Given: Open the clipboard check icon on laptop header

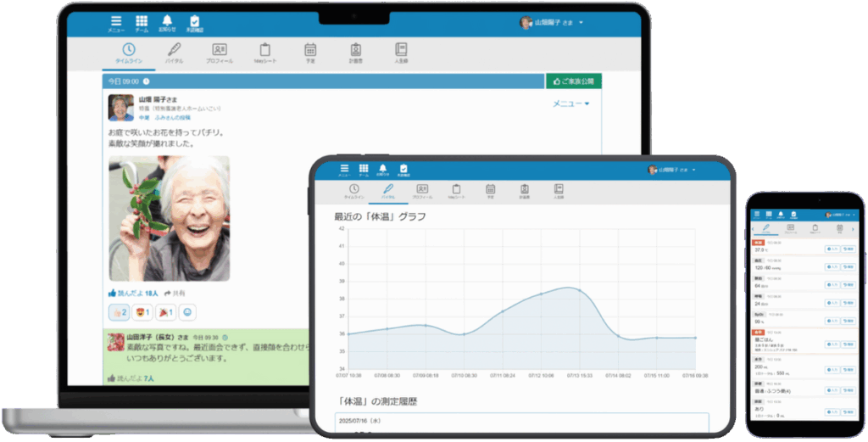Looking at the screenshot, I should click(194, 23).
